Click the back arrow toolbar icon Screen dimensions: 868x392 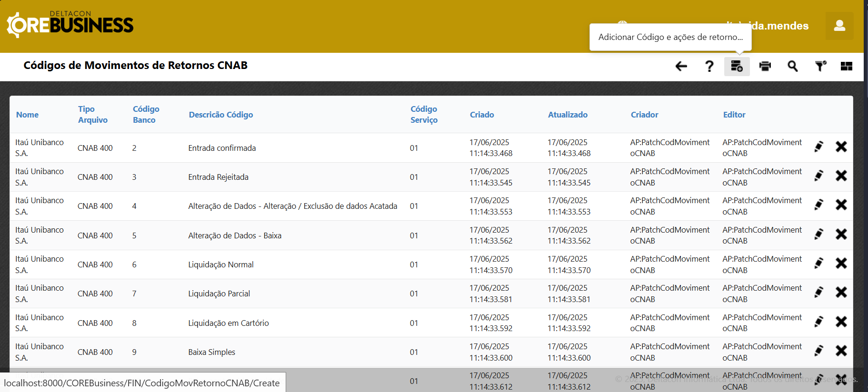pos(681,66)
